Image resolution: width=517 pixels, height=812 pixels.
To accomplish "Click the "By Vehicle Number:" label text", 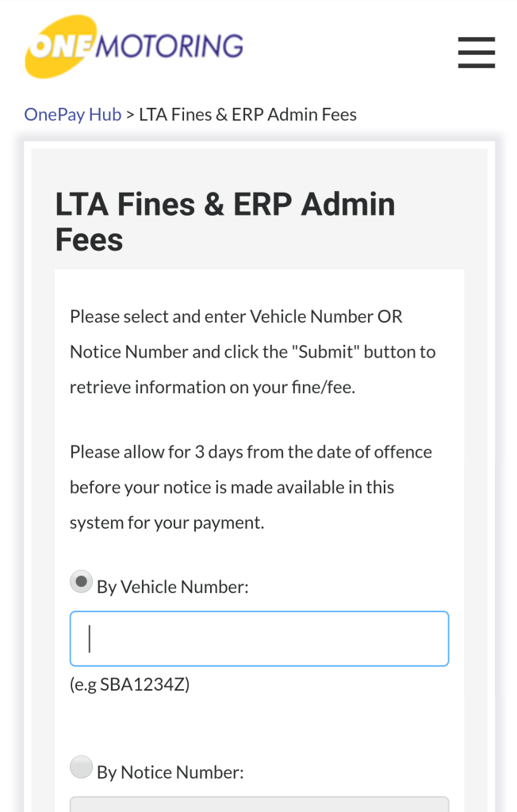I will click(173, 588).
